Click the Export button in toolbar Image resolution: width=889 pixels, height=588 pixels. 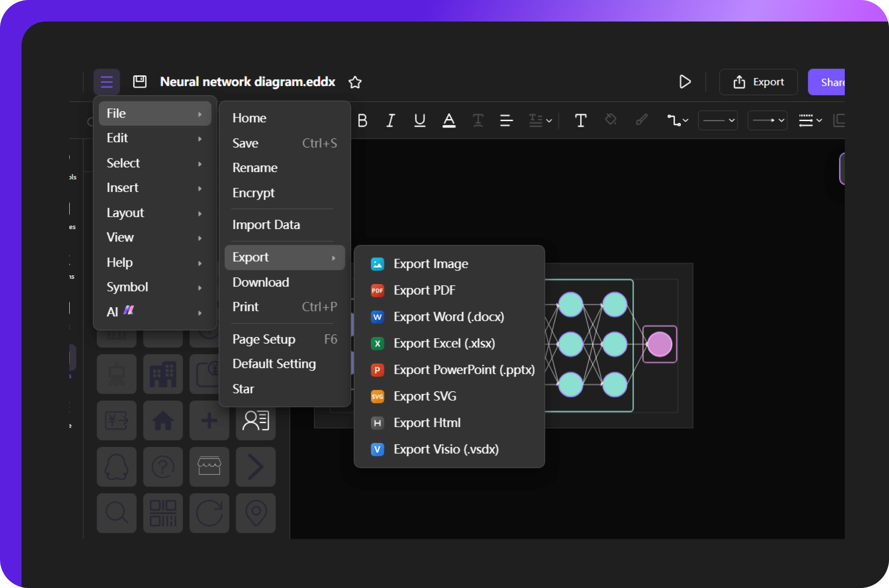point(758,81)
